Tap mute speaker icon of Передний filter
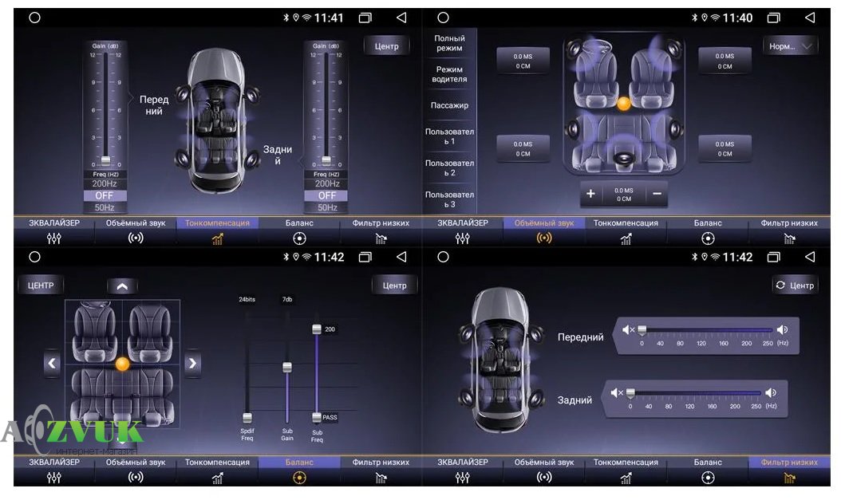Viewport: 841px width, 504px height. pos(629,329)
